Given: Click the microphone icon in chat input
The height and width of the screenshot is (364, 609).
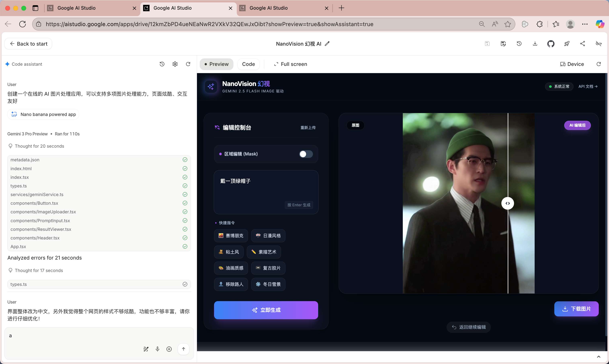Looking at the screenshot, I should pyautogui.click(x=158, y=349).
